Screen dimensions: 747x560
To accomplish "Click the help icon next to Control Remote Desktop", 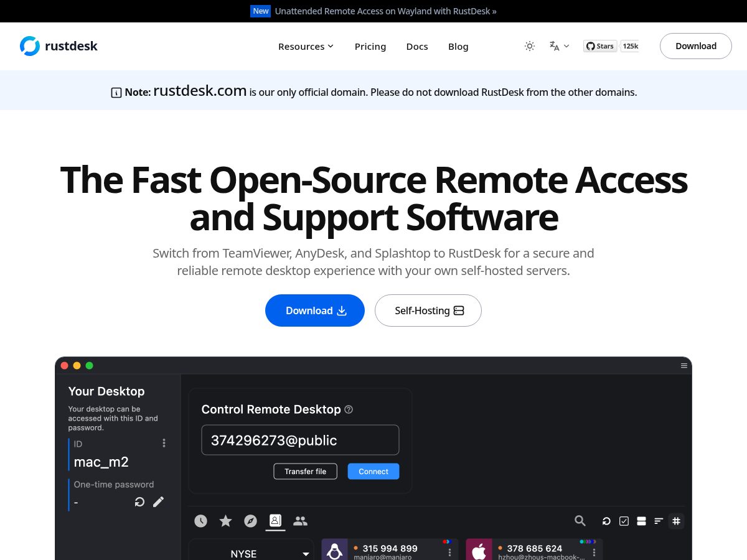I will 349,409.
